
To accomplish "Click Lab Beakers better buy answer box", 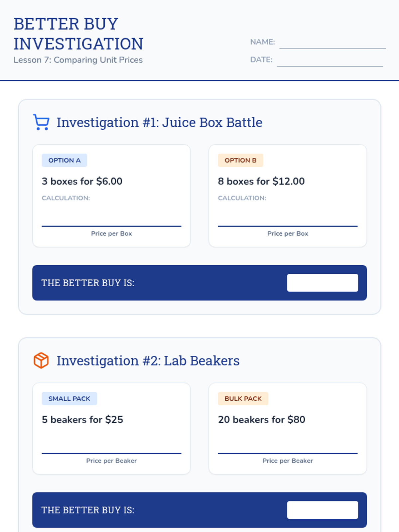I will click(x=323, y=510).
